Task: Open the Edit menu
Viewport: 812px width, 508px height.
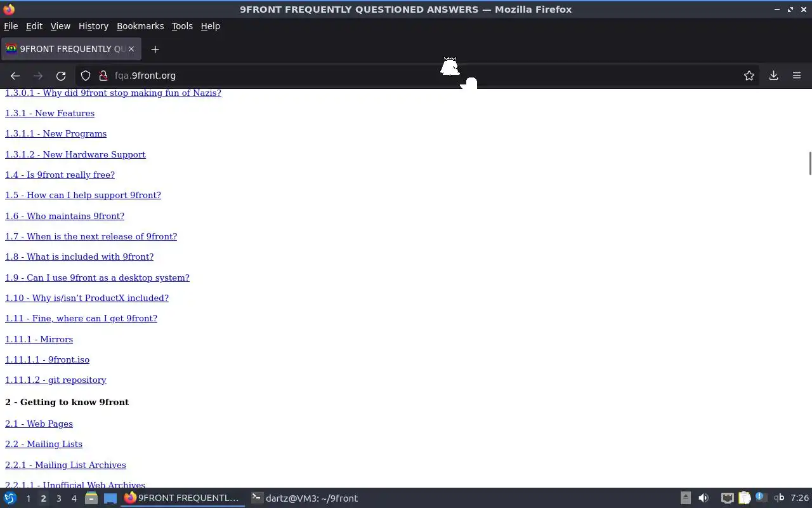Action: [x=34, y=26]
